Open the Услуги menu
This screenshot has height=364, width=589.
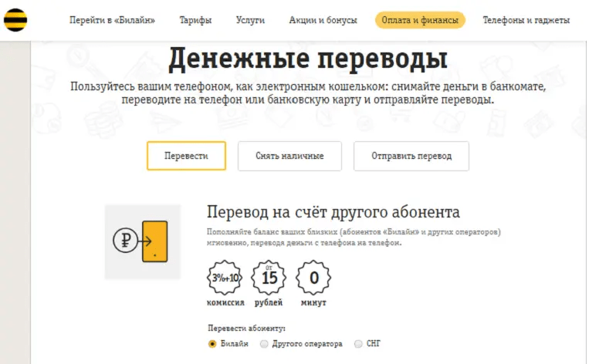tap(250, 20)
